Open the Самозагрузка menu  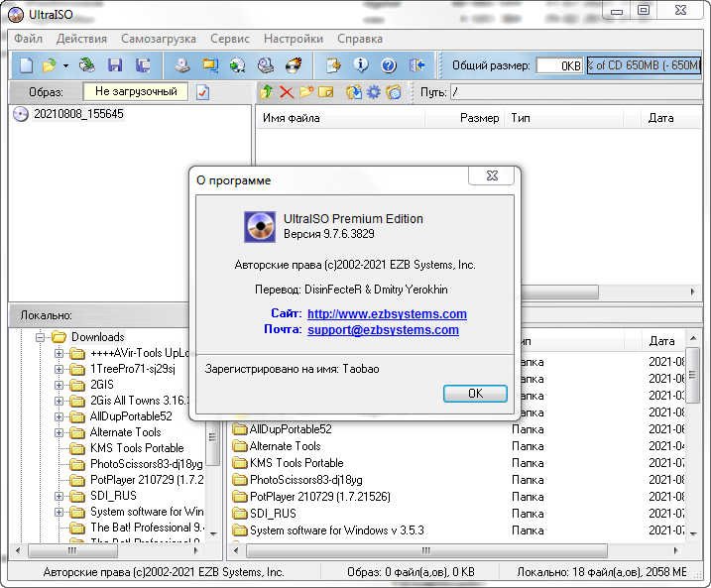click(x=159, y=39)
